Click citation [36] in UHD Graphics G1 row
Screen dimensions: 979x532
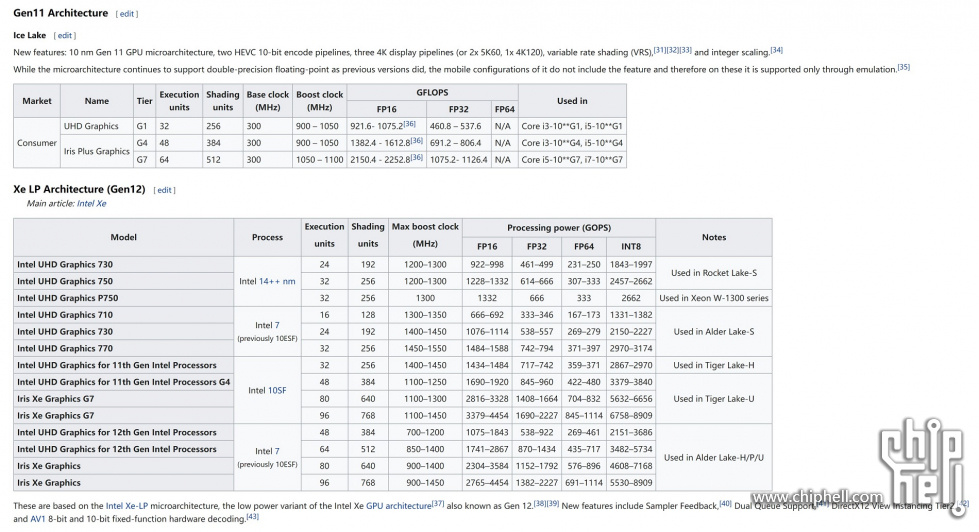point(410,124)
